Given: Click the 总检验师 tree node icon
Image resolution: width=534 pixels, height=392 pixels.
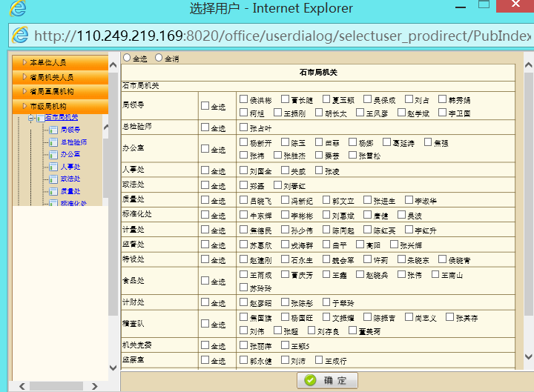Looking at the screenshot, I should [53, 142].
